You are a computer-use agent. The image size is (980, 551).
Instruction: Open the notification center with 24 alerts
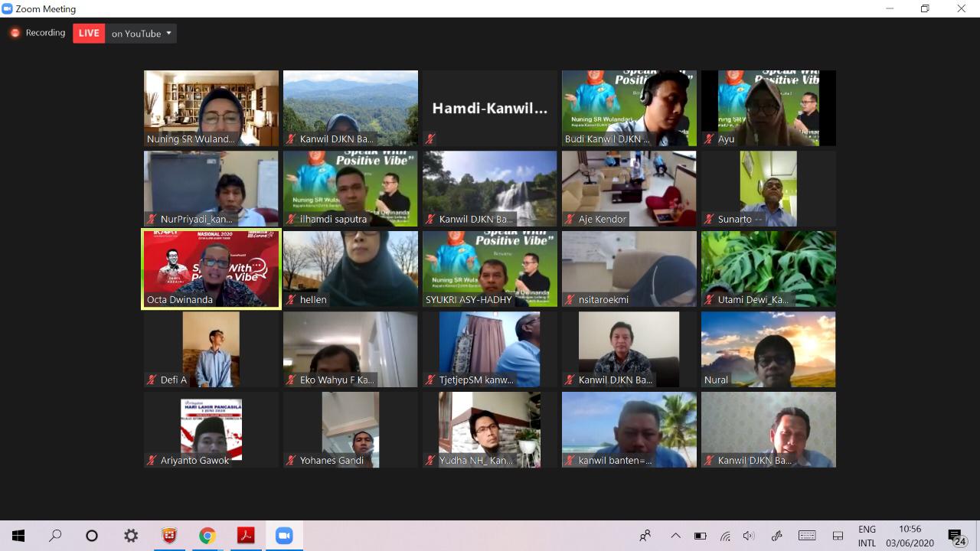955,536
